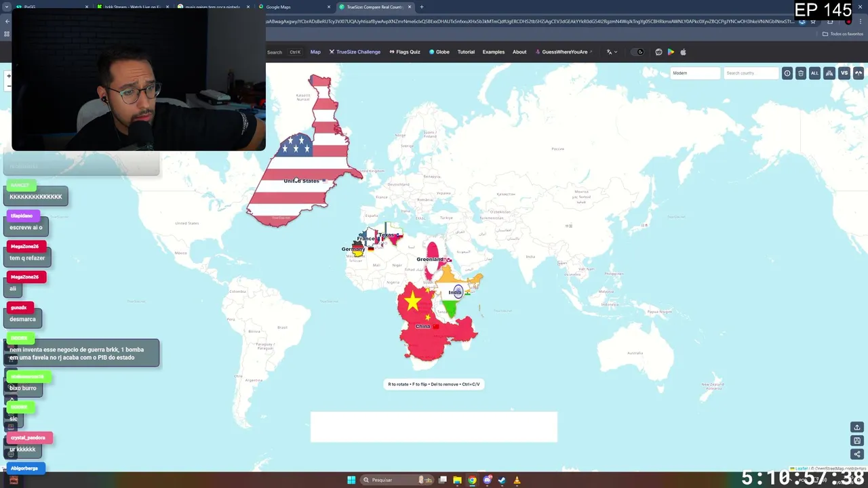Open the Examples page

(494, 52)
